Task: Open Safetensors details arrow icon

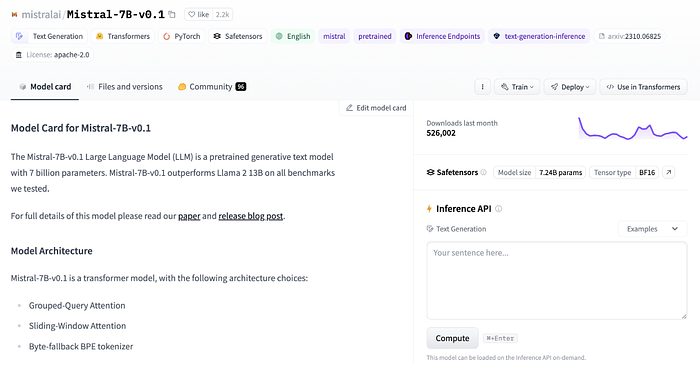Action: point(668,172)
